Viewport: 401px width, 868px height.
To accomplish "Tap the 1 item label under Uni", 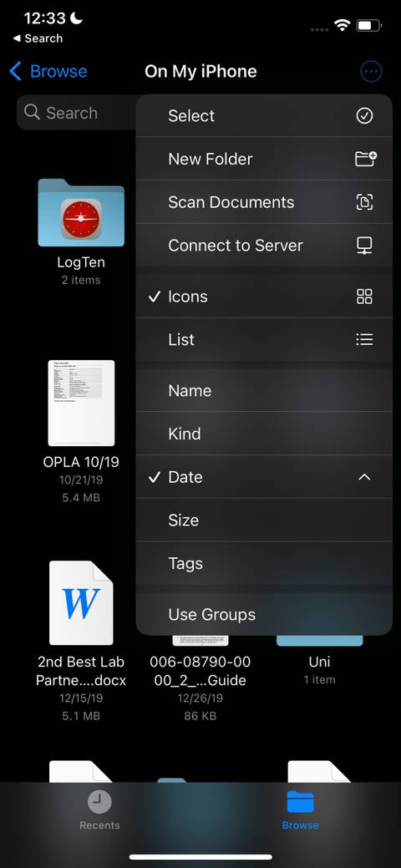I will 320,680.
